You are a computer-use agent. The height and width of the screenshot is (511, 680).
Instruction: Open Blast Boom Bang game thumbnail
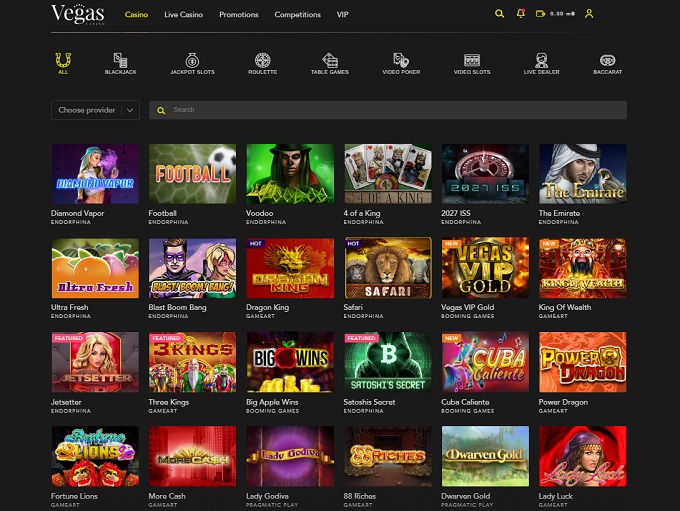[x=193, y=268]
